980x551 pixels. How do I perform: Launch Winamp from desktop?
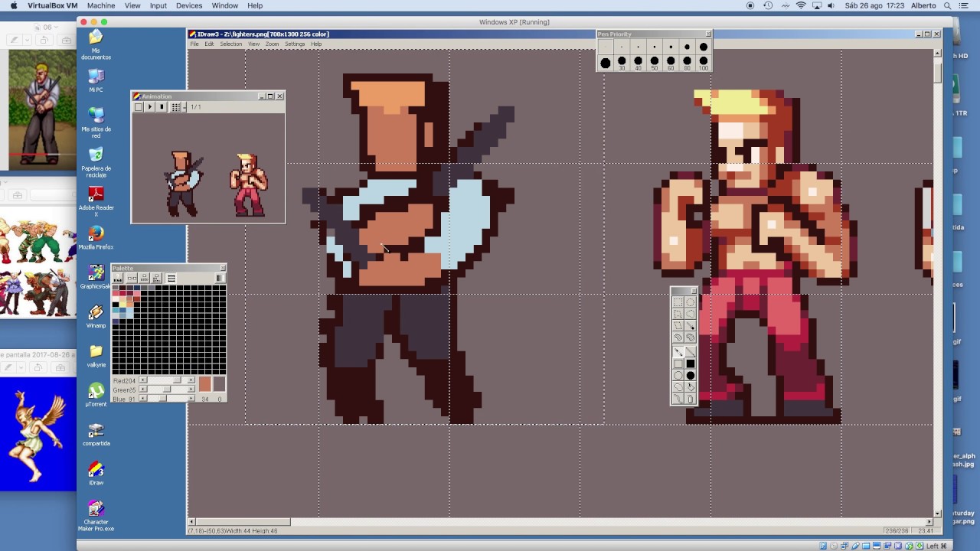[x=96, y=316]
